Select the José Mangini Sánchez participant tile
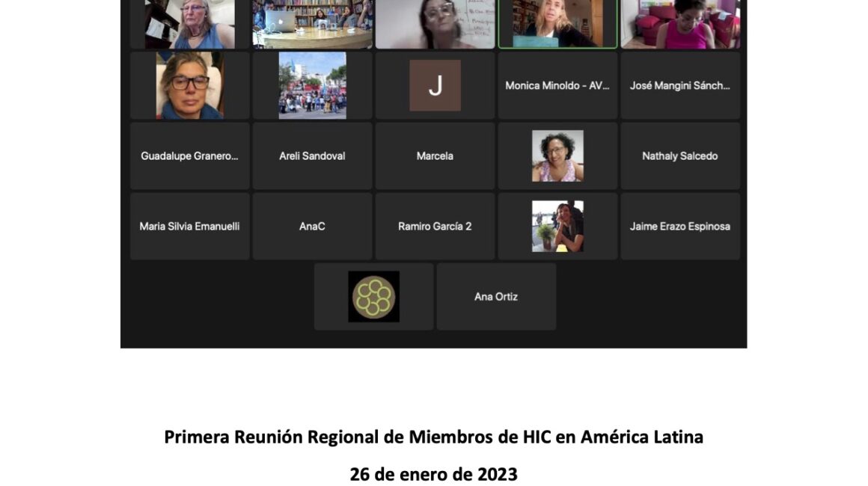Screen dimensions: 868x486 click(x=679, y=86)
